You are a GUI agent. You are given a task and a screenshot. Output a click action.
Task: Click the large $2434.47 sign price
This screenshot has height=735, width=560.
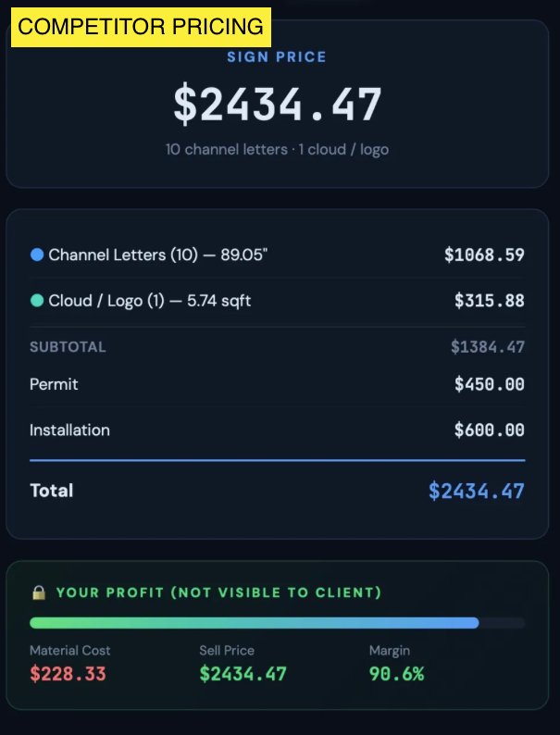tap(277, 105)
